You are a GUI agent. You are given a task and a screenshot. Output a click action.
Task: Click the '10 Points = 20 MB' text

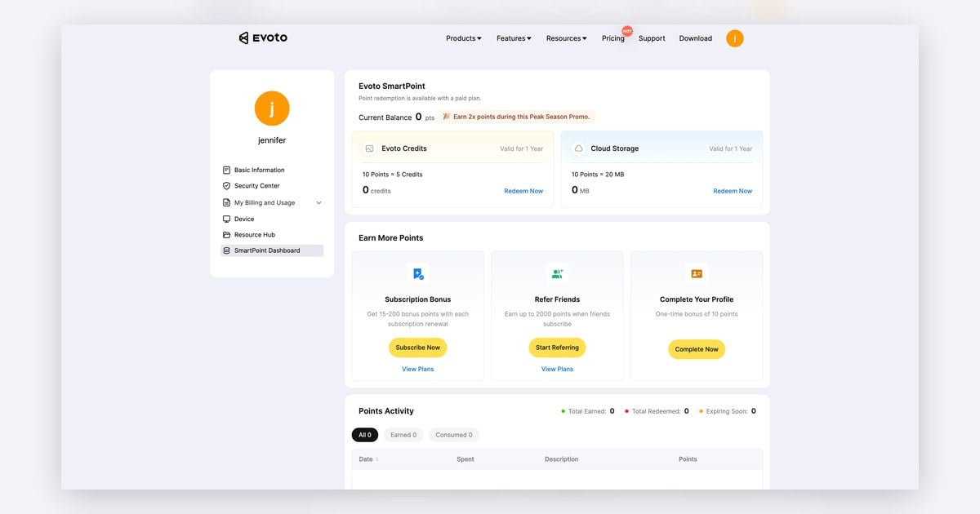[599, 175]
